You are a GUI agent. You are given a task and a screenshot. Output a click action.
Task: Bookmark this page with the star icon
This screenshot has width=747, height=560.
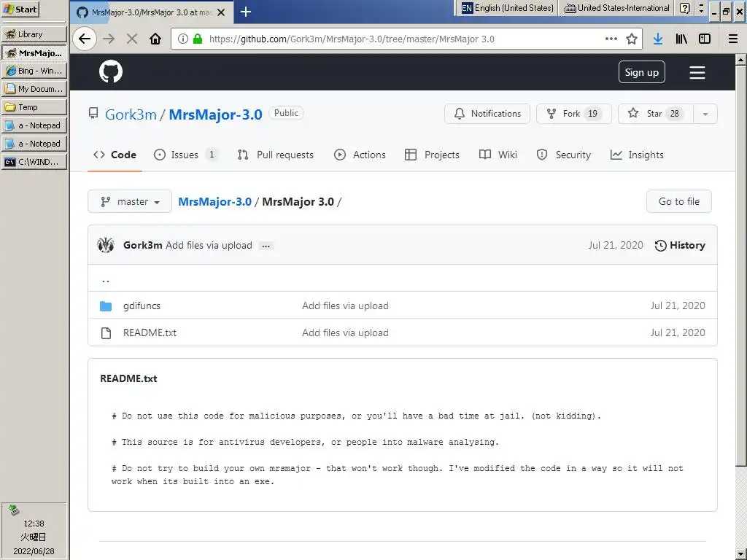[632, 39]
